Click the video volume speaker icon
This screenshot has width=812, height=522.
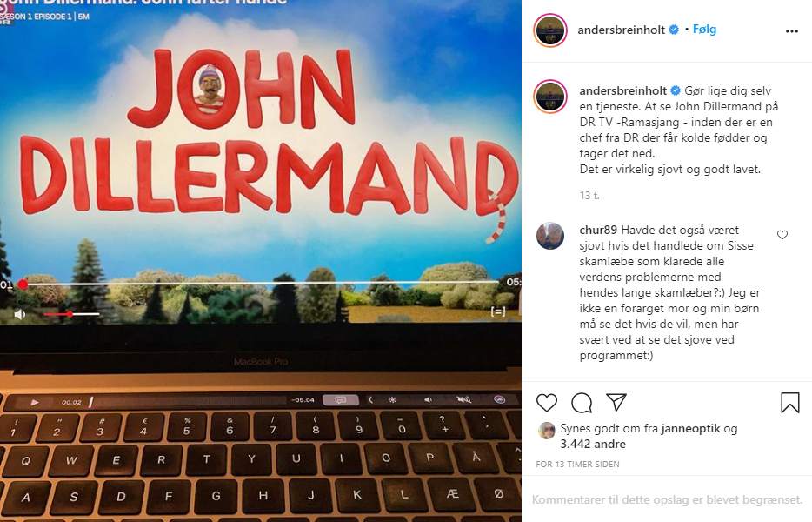[20, 314]
